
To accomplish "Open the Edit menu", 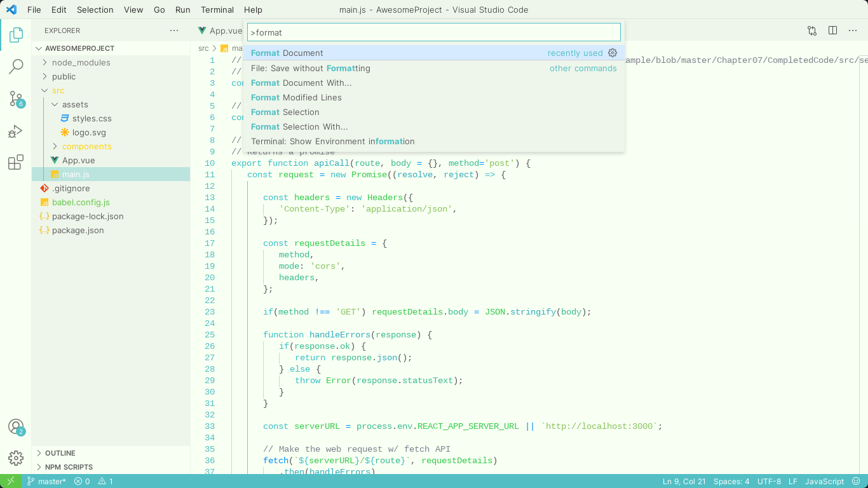I will [58, 10].
